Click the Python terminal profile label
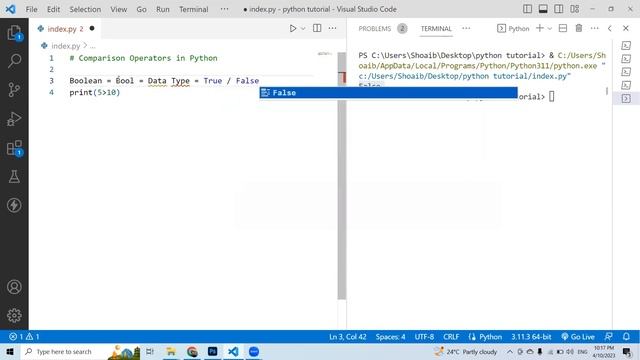Viewport: 640px width, 360px height. (x=513, y=29)
